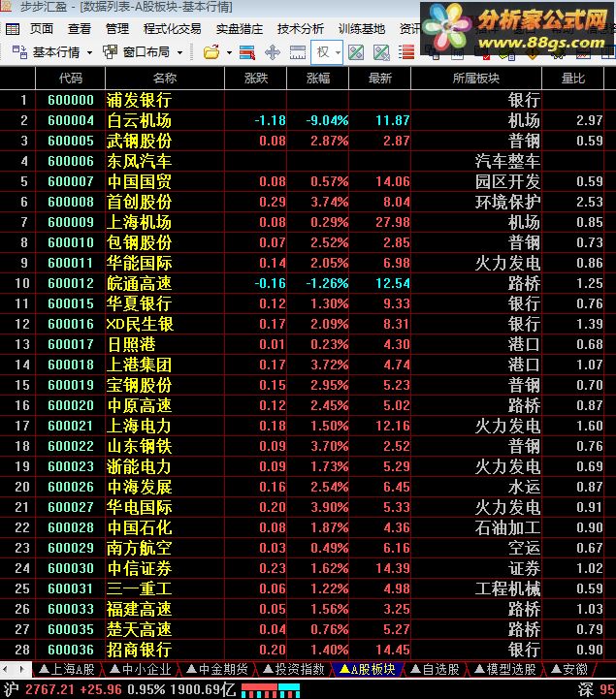Screen dimensions: 616x699
Task: Click the app logo in title bar
Action: [x=6, y=6]
